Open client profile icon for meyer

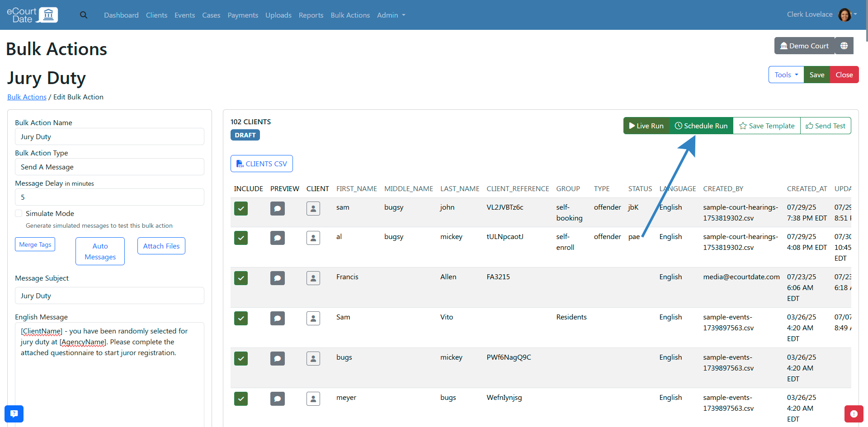[313, 399]
